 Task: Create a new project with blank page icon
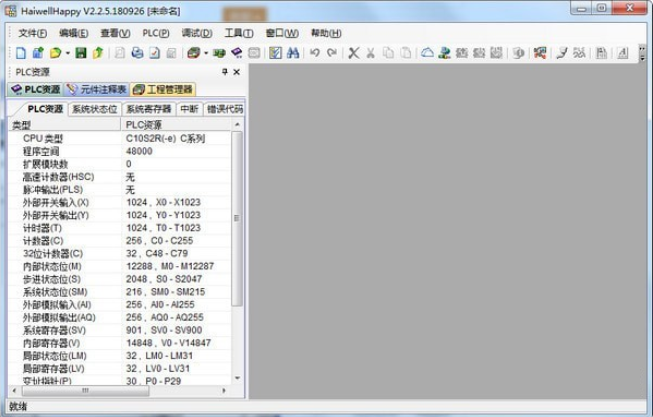[21, 53]
